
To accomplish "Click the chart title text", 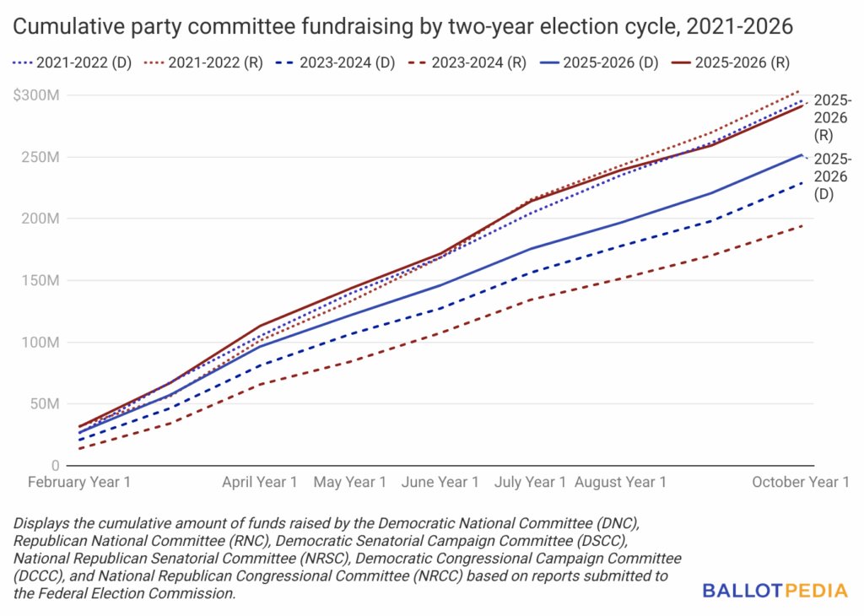I will [403, 26].
